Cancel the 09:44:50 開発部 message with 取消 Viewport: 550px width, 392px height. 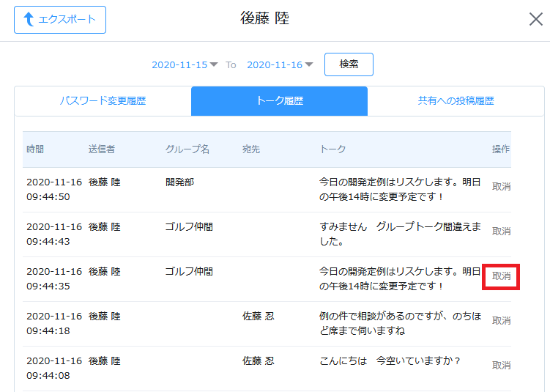tap(501, 187)
